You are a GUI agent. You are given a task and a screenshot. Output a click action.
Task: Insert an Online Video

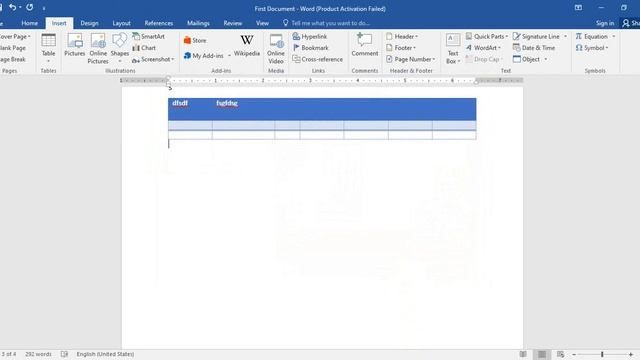(276, 49)
